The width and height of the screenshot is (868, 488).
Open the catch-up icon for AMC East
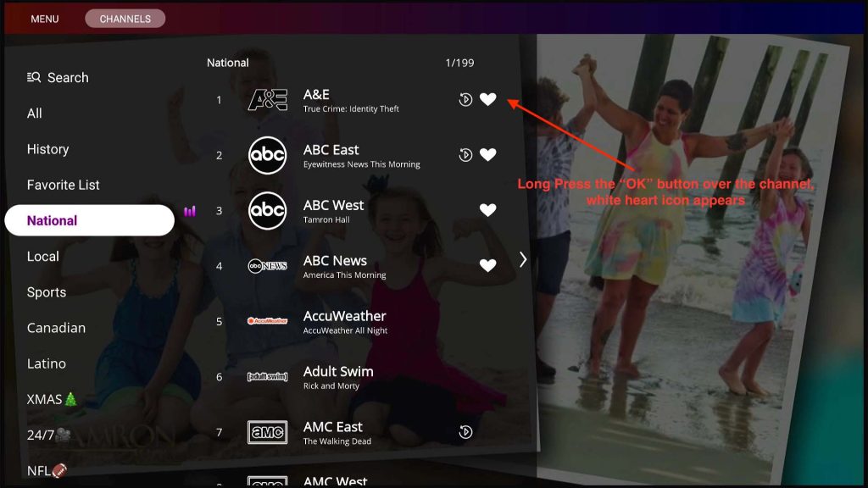coord(465,431)
